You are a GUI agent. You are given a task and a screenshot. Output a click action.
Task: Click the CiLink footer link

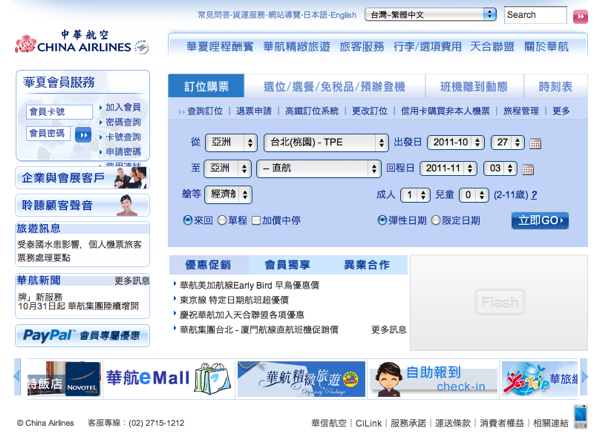pos(368,423)
